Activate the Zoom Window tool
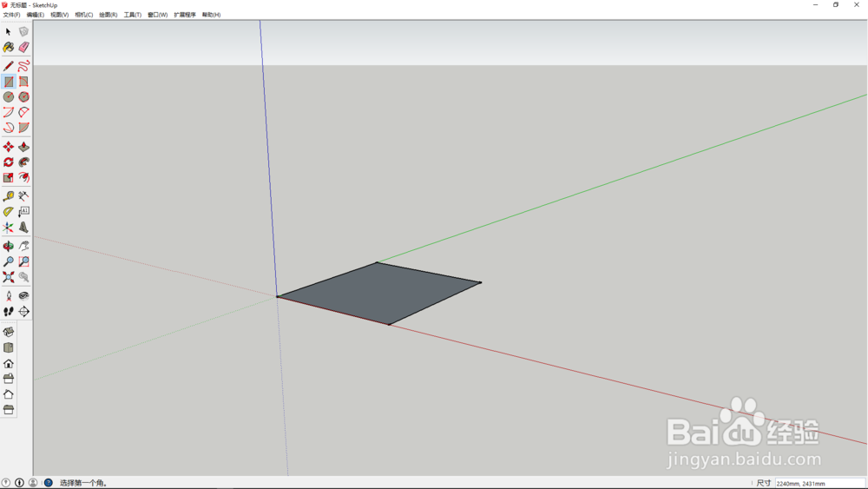Image resolution: width=868 pixels, height=489 pixels. click(x=23, y=261)
